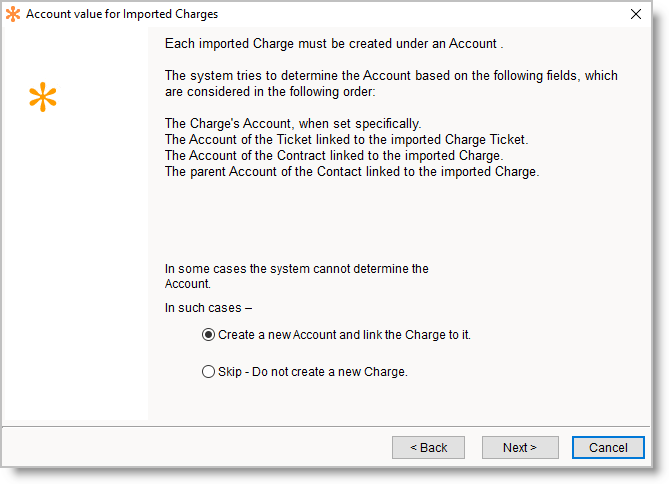Click the line about the Ticket's Account
The width and height of the screenshot is (669, 484).
(x=346, y=140)
